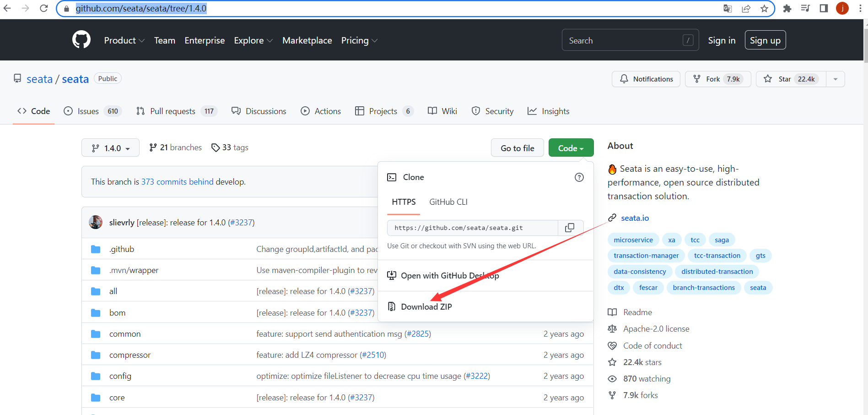This screenshot has height=415, width=868.
Task: Open the Chrome three-dot menu
Action: click(860, 8)
